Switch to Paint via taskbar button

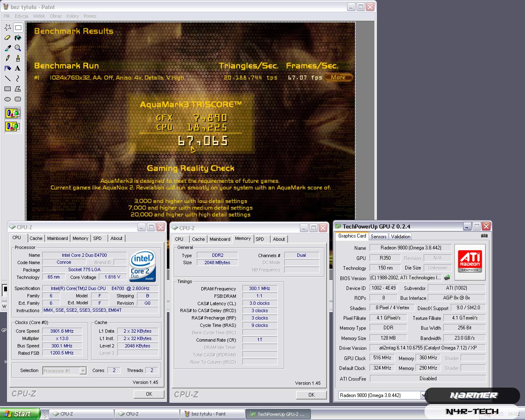(212, 414)
